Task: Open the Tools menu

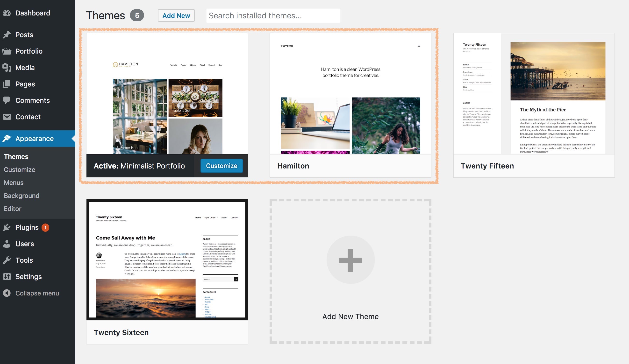Action: pyautogui.click(x=24, y=260)
